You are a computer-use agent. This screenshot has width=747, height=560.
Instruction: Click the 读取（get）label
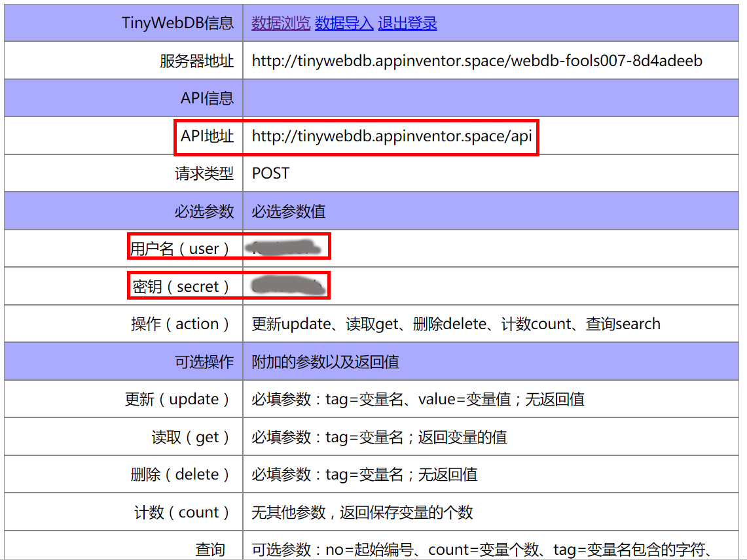(x=192, y=437)
